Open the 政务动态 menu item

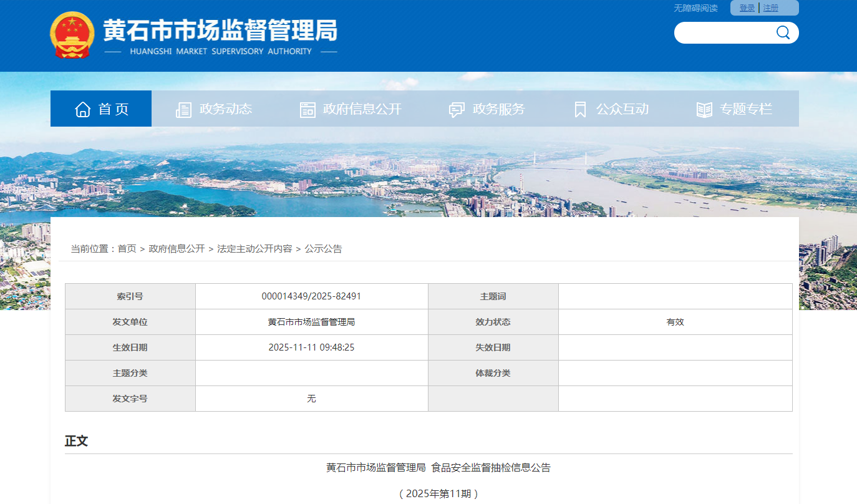[x=225, y=109]
